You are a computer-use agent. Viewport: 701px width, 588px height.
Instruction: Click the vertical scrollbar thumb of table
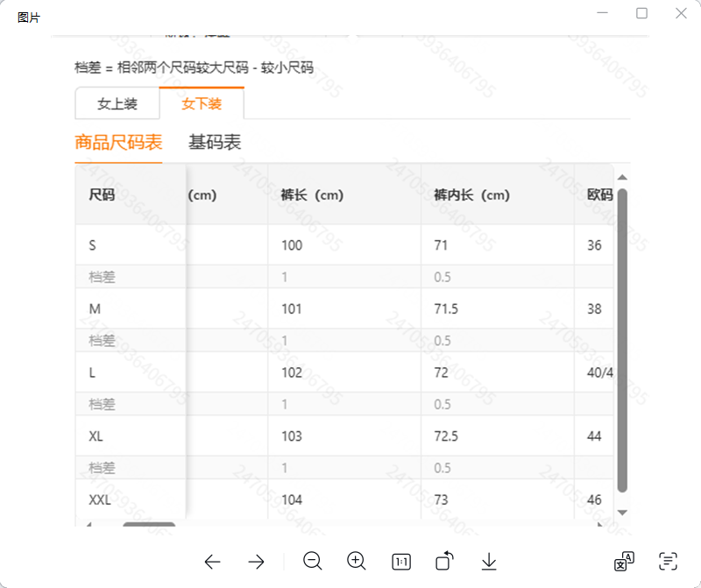click(x=622, y=340)
